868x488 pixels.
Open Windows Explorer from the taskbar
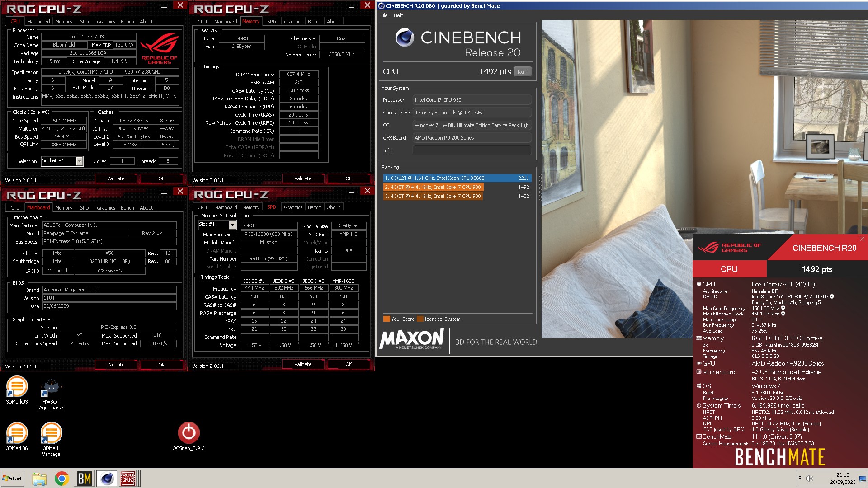[x=39, y=479]
